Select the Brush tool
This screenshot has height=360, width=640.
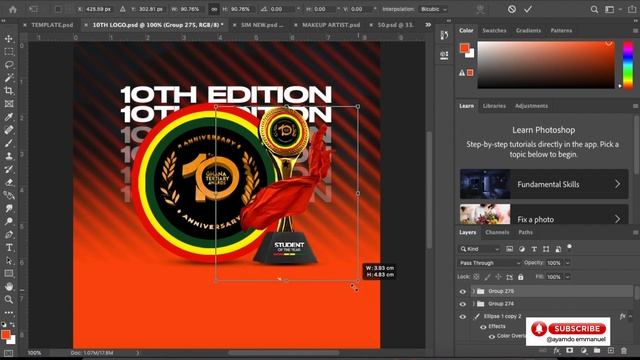point(9,143)
